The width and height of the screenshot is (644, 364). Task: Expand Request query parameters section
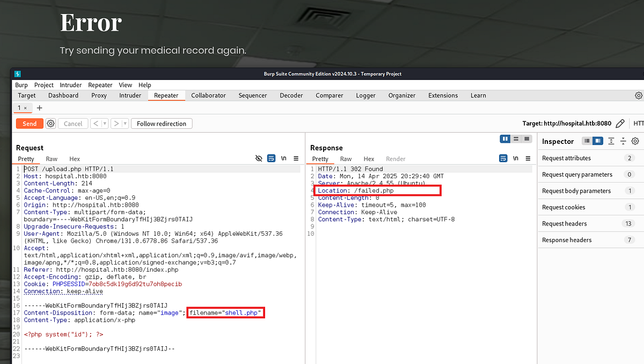tap(590, 174)
